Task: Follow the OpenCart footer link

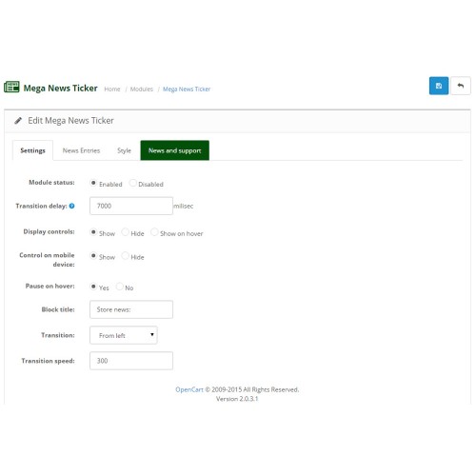Action: [189, 389]
